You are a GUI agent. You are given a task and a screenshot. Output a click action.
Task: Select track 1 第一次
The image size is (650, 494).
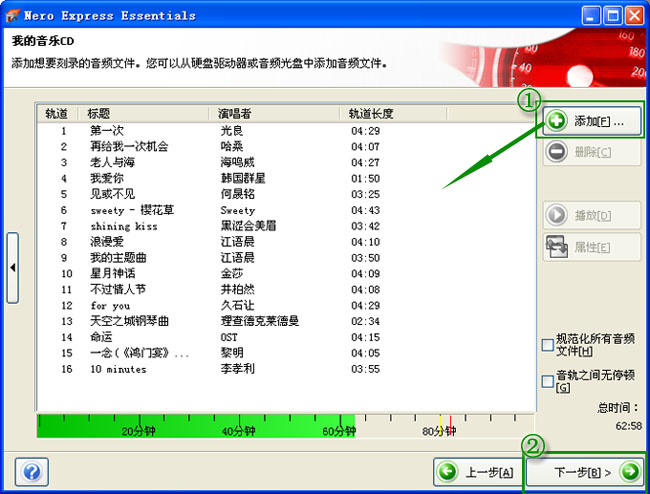[107, 131]
